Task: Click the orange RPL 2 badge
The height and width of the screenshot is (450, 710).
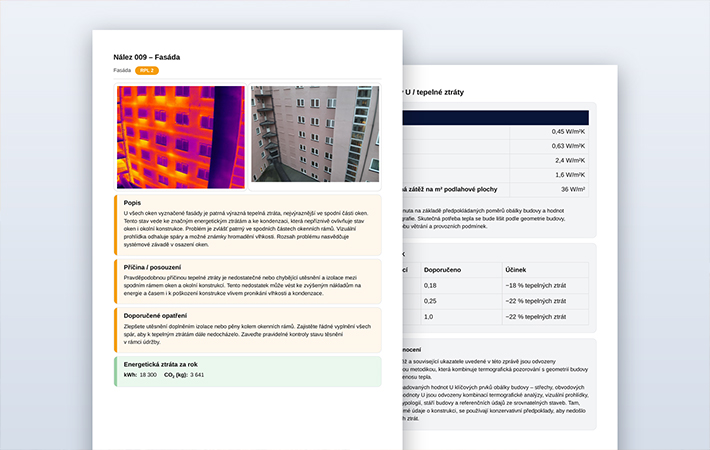Action: tap(147, 71)
